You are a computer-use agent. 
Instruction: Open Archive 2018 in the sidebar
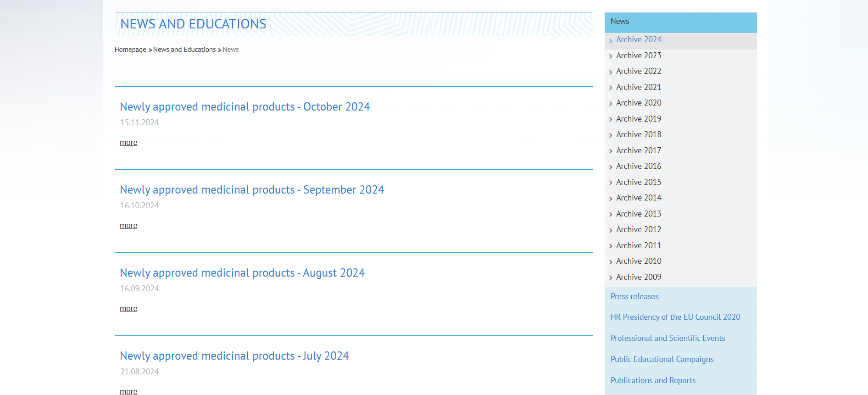(x=639, y=134)
